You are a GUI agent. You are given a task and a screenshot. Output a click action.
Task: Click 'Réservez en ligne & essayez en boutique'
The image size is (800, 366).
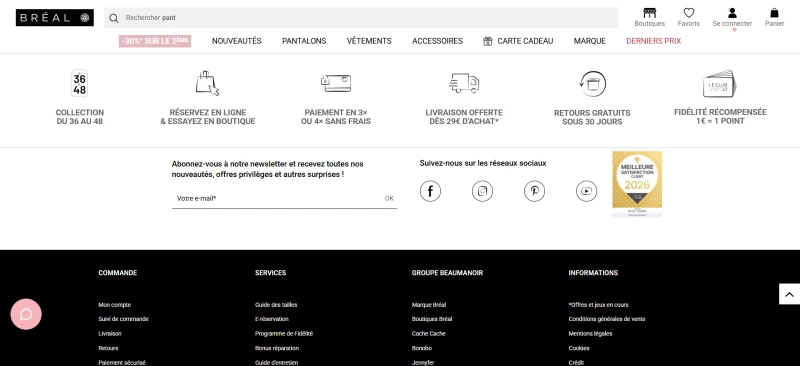click(x=208, y=117)
